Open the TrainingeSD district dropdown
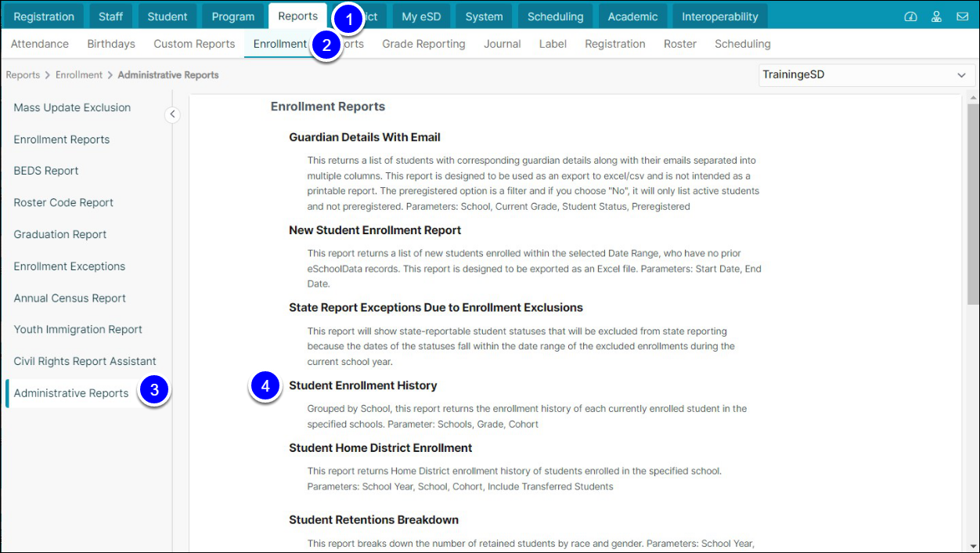980x553 pixels. click(x=866, y=75)
